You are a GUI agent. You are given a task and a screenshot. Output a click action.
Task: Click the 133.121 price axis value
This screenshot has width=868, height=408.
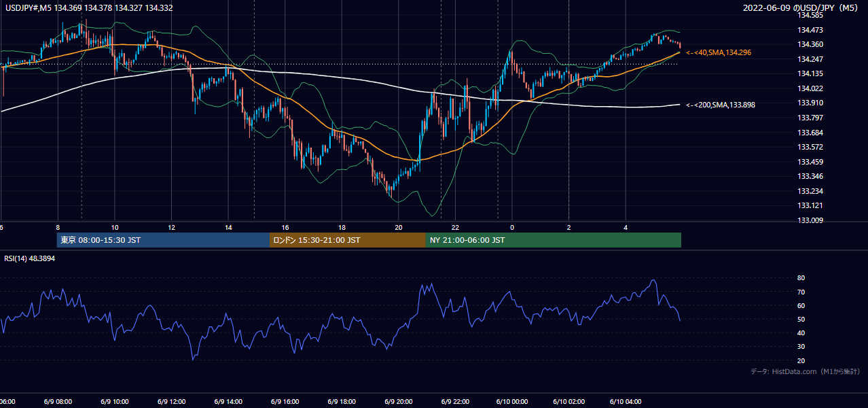pyautogui.click(x=810, y=205)
